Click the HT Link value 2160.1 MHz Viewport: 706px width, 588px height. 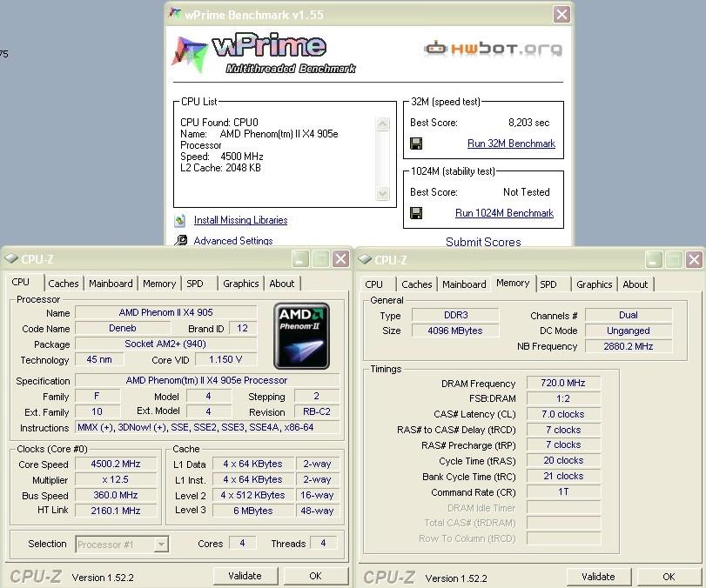[x=116, y=511]
